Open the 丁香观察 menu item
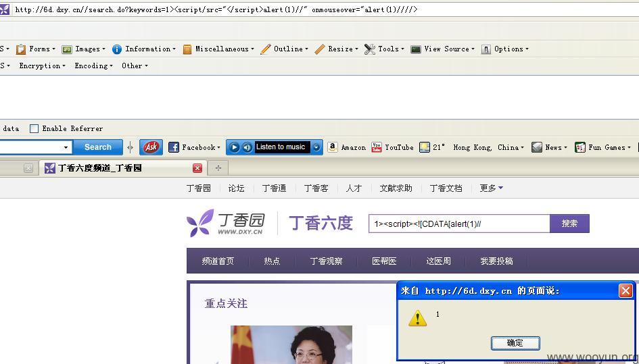This screenshot has width=639, height=364. point(326,261)
